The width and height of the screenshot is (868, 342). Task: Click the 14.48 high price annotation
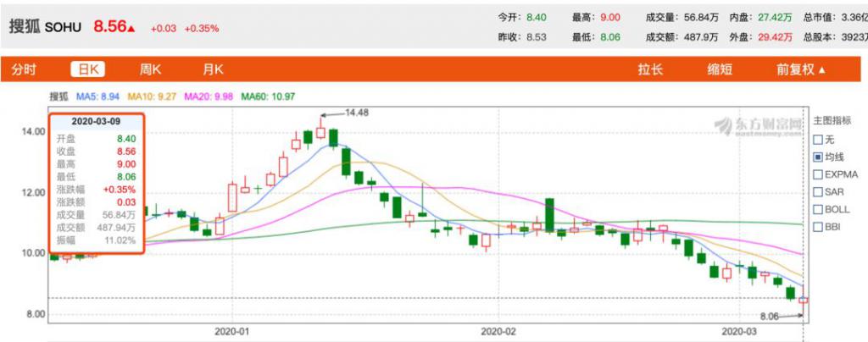click(357, 113)
